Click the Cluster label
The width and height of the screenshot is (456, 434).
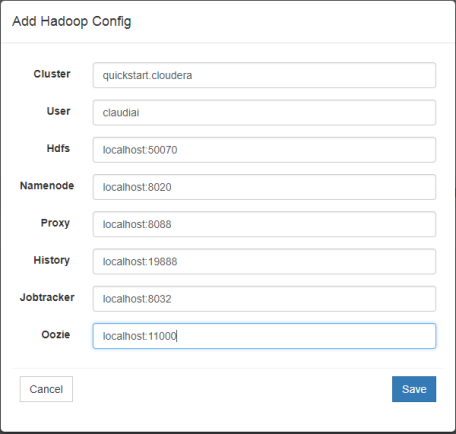[52, 74]
